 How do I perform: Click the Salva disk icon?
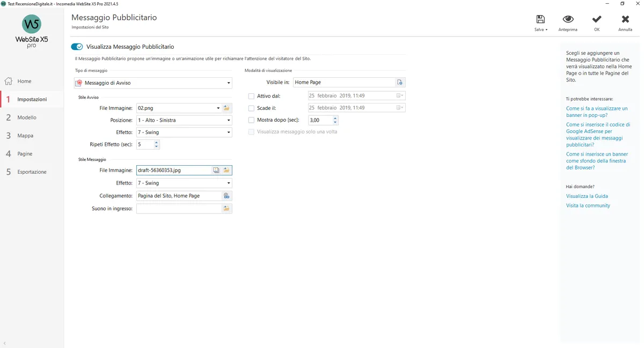point(540,19)
